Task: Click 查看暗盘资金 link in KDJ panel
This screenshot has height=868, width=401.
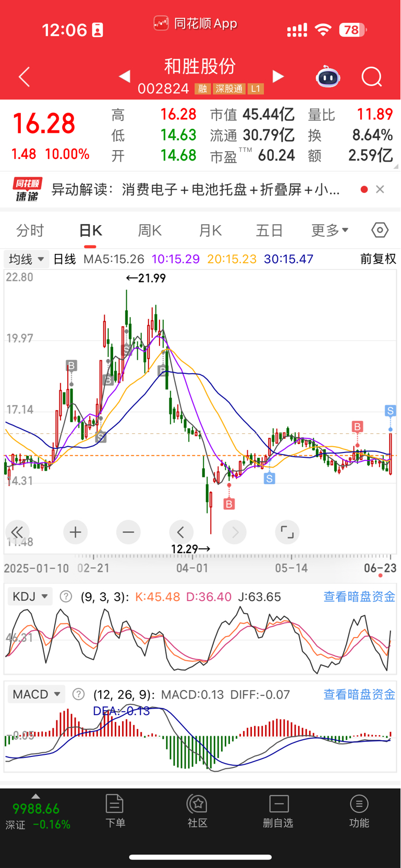Action: tap(359, 596)
